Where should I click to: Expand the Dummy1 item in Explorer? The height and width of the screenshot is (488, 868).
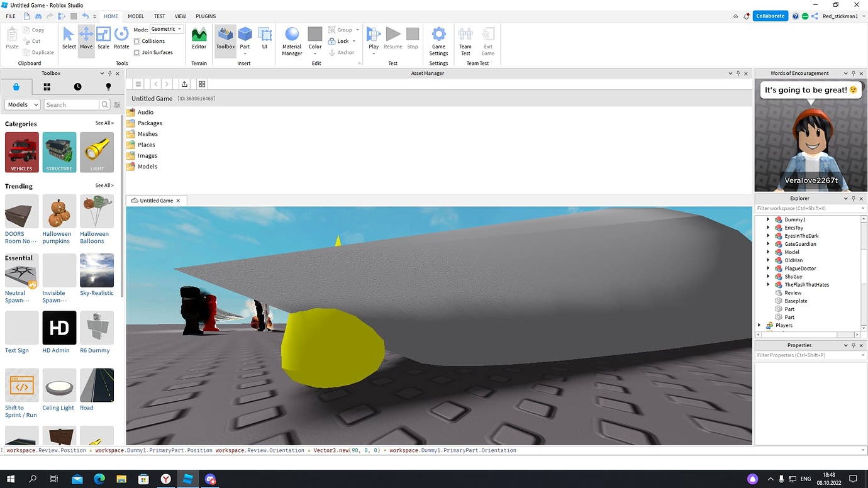click(x=769, y=219)
